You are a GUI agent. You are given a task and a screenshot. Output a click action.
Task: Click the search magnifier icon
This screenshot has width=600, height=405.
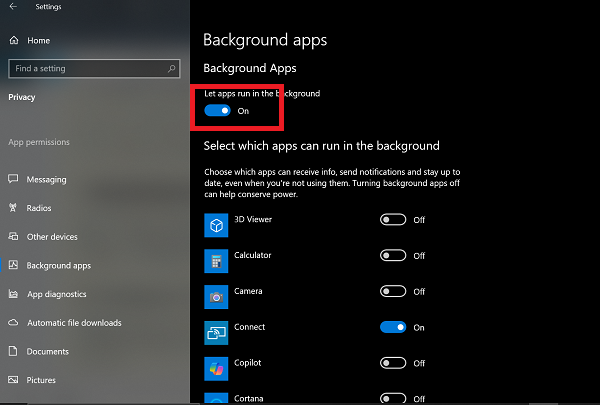click(x=171, y=69)
